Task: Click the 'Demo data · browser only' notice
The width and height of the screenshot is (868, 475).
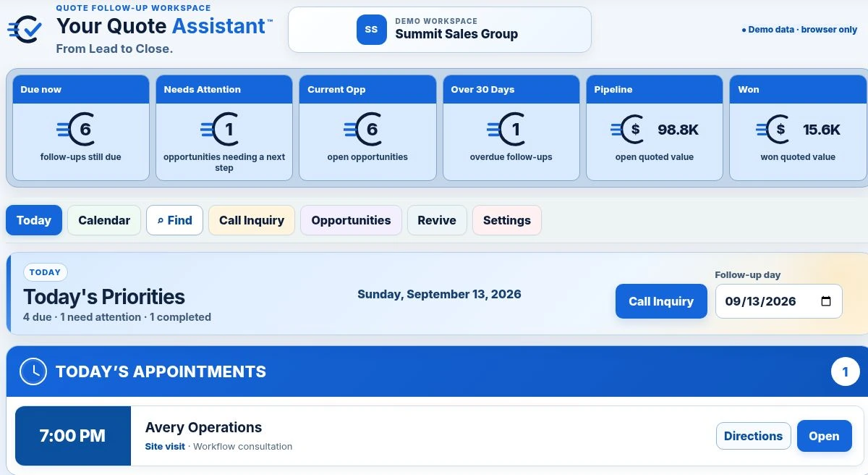Action: click(x=799, y=30)
